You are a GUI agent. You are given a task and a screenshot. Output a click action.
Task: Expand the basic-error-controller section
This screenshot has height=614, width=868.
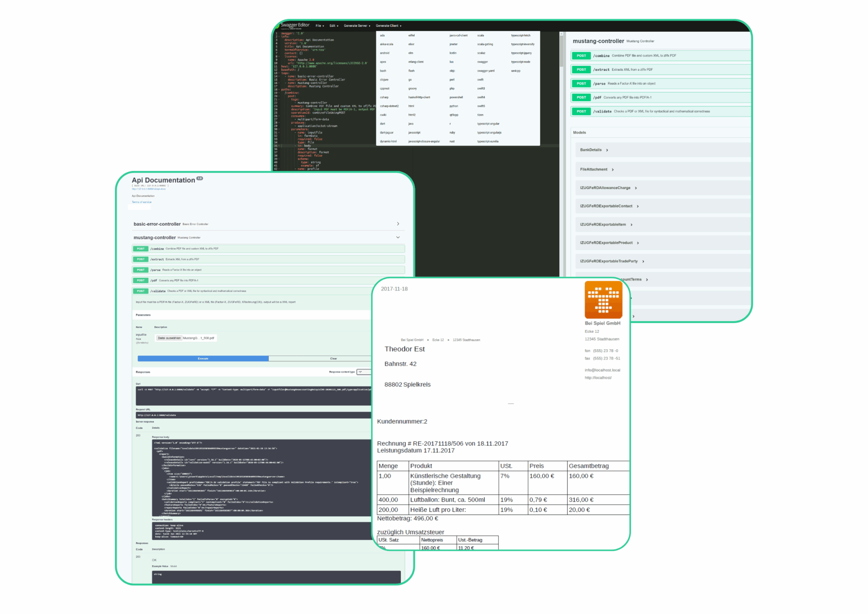click(398, 224)
